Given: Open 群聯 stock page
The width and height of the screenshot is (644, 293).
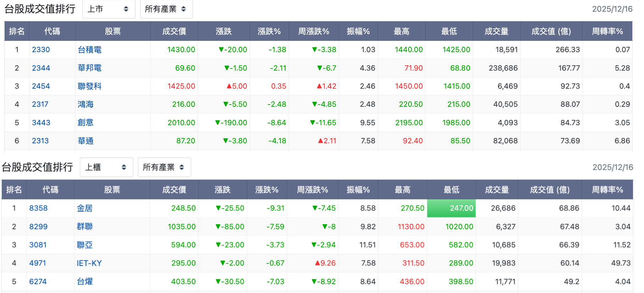Looking at the screenshot, I should [85, 227].
